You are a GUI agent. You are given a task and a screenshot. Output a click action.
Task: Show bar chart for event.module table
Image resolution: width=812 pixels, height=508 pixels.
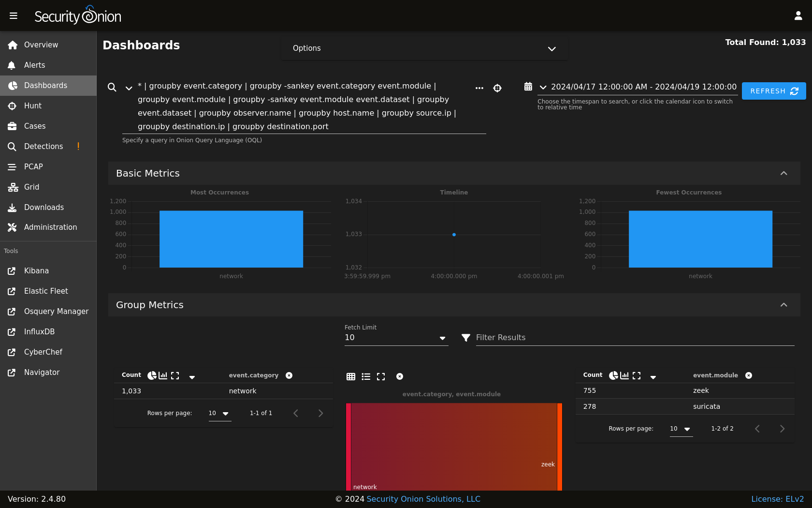pos(624,375)
